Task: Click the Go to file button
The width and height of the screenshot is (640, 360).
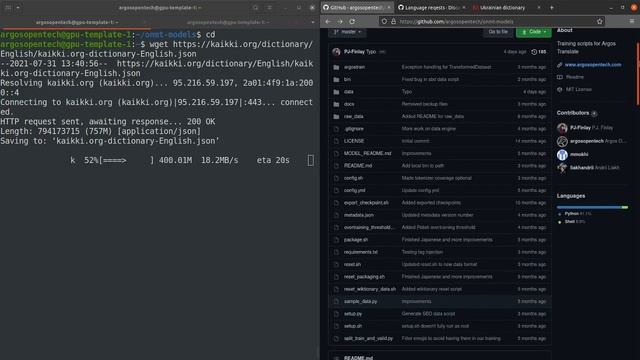Action: pos(498,32)
